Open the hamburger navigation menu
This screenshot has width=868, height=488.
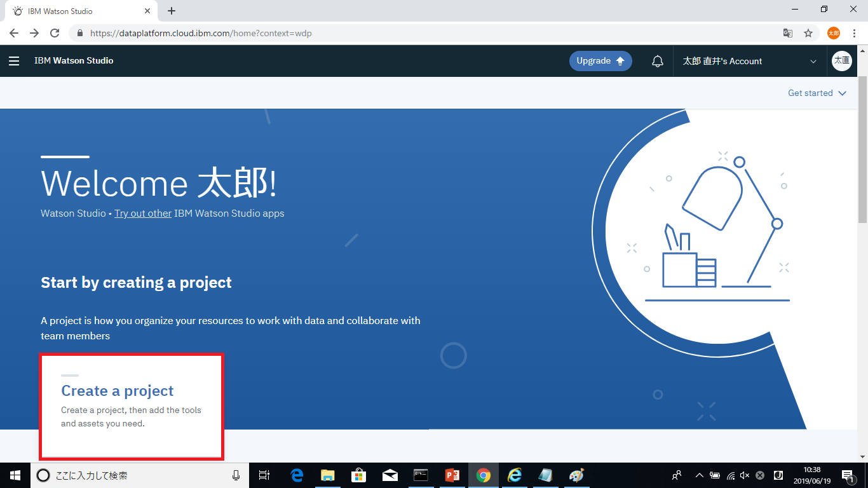(x=14, y=61)
